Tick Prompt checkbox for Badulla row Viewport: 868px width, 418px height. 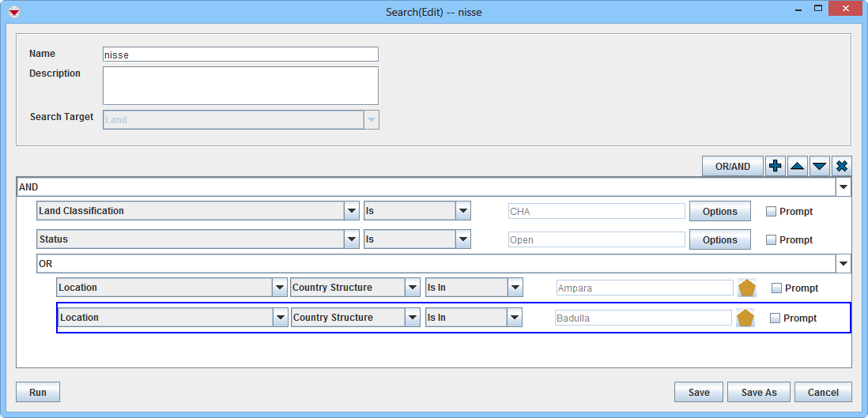tap(775, 318)
